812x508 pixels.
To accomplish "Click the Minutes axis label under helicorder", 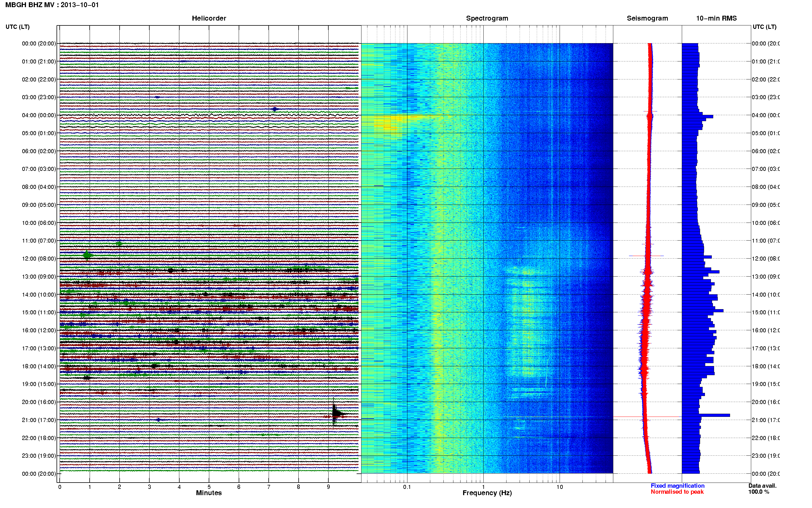I will (209, 493).
